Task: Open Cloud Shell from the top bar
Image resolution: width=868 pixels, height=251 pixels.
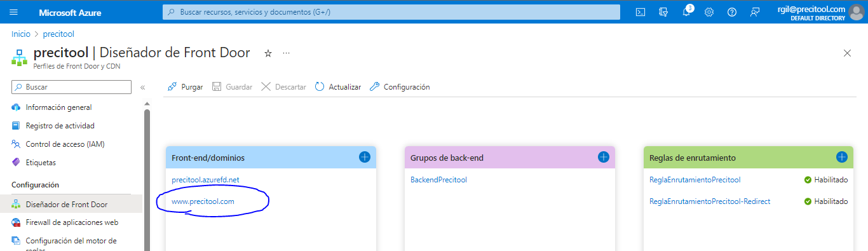Action: (641, 12)
